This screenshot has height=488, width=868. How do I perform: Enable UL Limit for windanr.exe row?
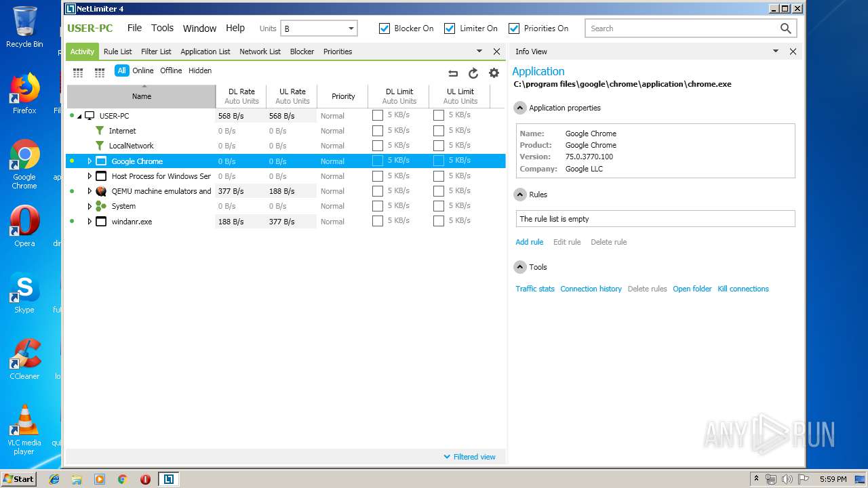pos(439,221)
